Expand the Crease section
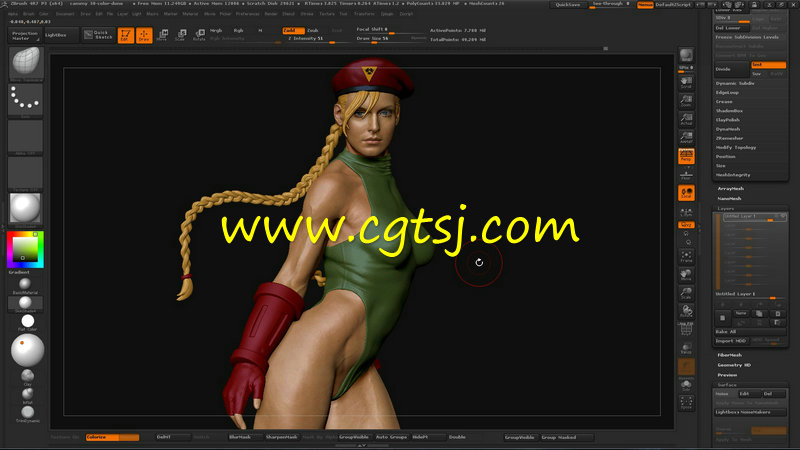This screenshot has height=450, width=800. point(724,102)
